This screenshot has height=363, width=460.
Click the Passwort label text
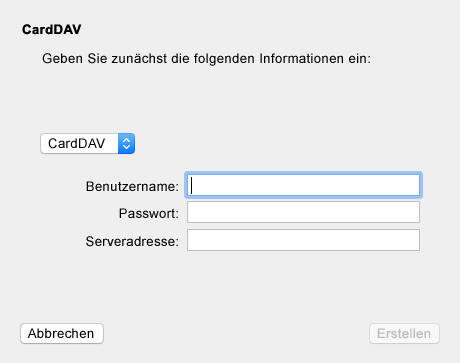pos(149,213)
